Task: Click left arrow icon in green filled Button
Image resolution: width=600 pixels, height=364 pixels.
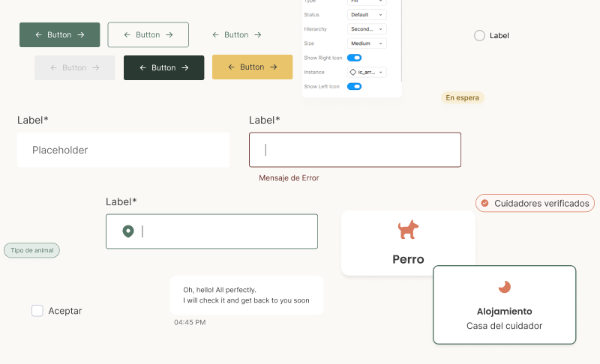Action: [x=39, y=34]
